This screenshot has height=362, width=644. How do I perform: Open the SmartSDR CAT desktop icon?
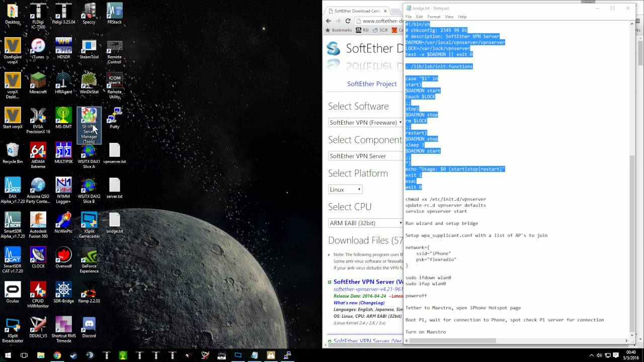(13, 260)
